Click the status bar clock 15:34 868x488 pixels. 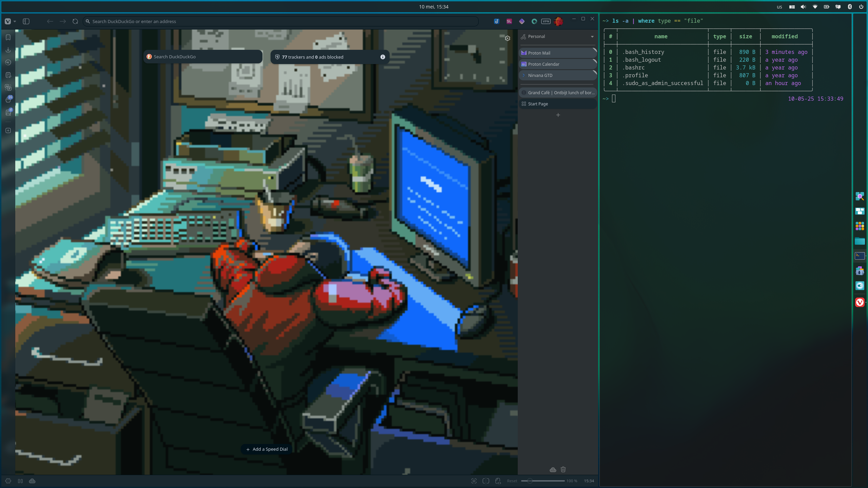click(589, 481)
